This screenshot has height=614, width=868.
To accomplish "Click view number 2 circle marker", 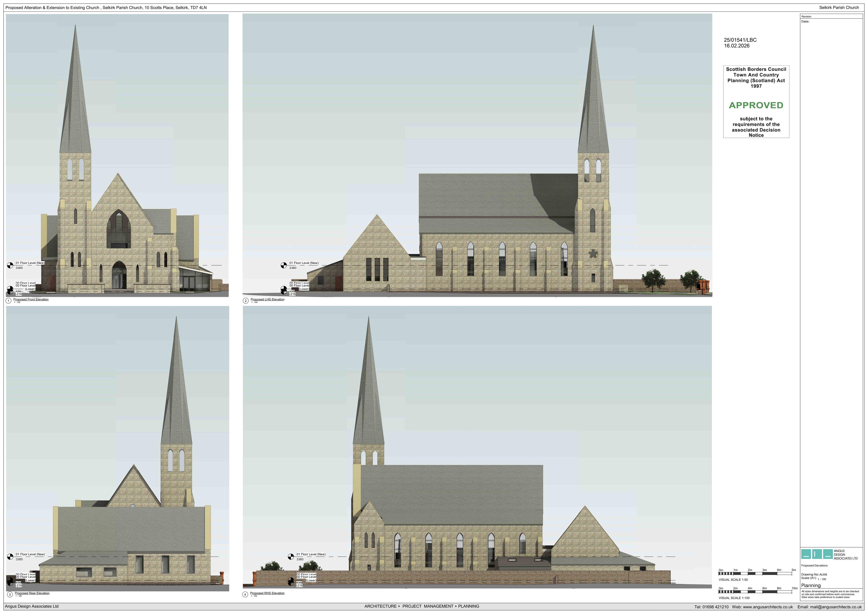I will (245, 301).
